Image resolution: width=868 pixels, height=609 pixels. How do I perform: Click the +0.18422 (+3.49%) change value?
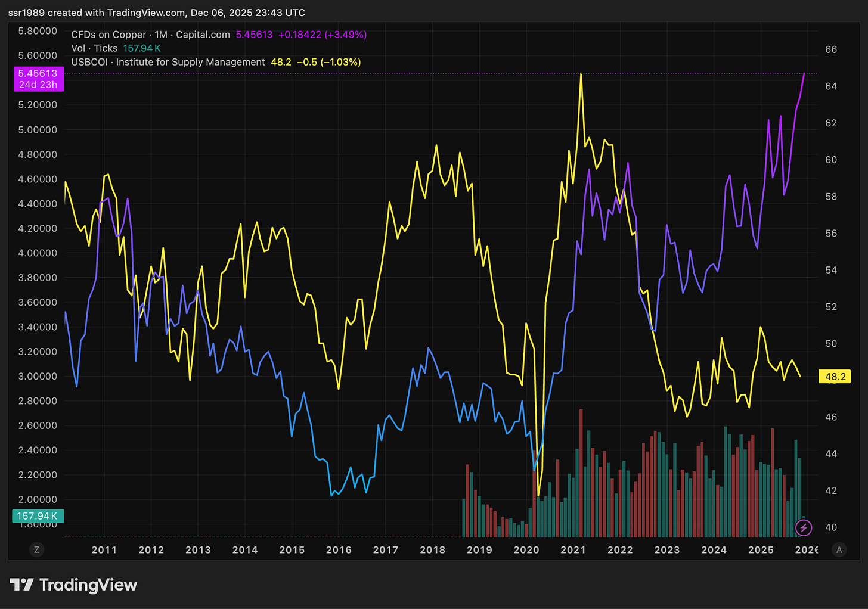point(323,35)
